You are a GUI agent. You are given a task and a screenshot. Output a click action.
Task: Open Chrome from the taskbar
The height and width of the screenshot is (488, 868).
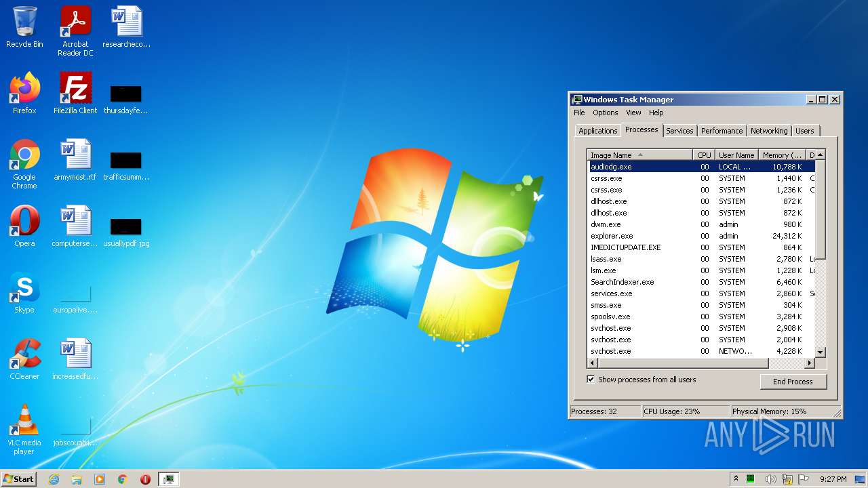[123, 479]
